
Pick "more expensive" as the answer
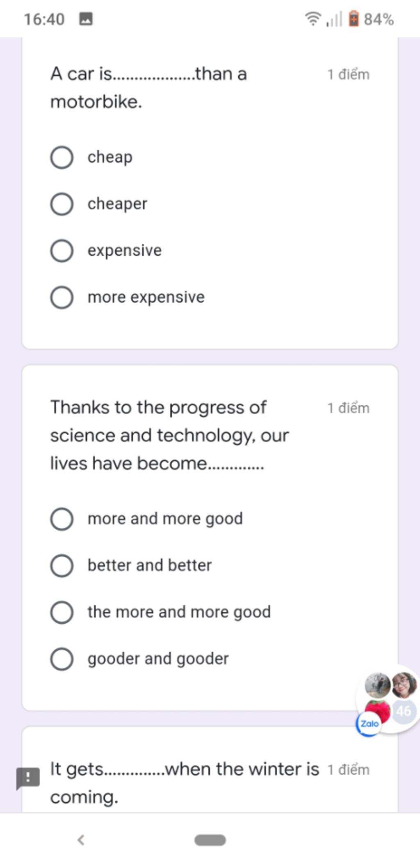pos(62,297)
